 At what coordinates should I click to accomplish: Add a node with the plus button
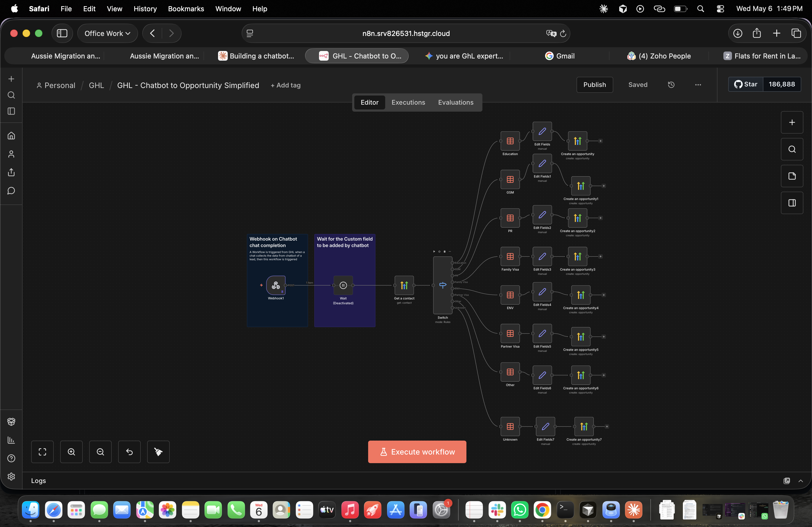pyautogui.click(x=792, y=122)
